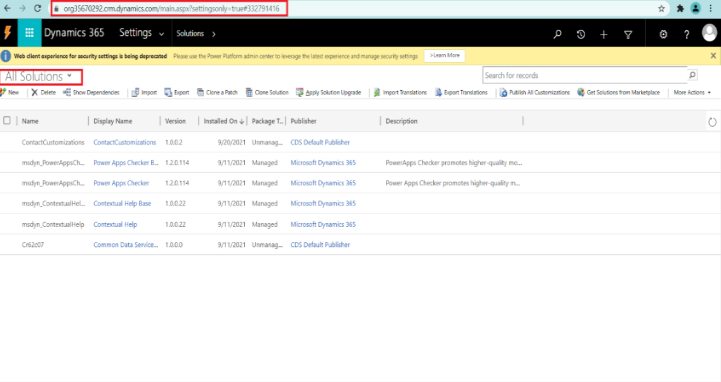Select the msdyn_ContextualHelp name cell
Screen dimensions: 721x382
(53, 224)
